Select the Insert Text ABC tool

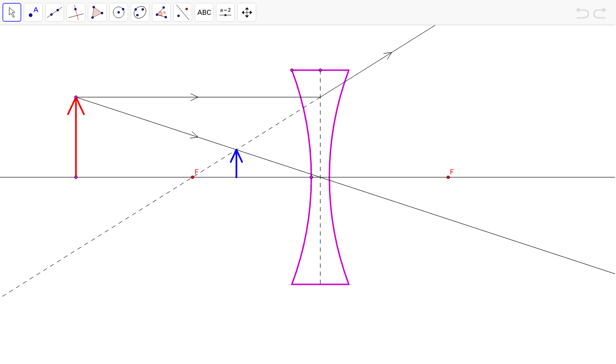(204, 12)
